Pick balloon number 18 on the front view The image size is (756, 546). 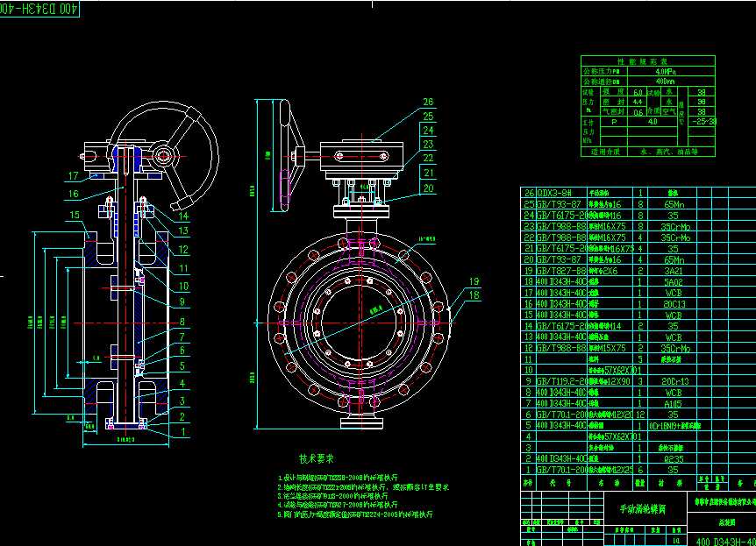pyautogui.click(x=474, y=295)
